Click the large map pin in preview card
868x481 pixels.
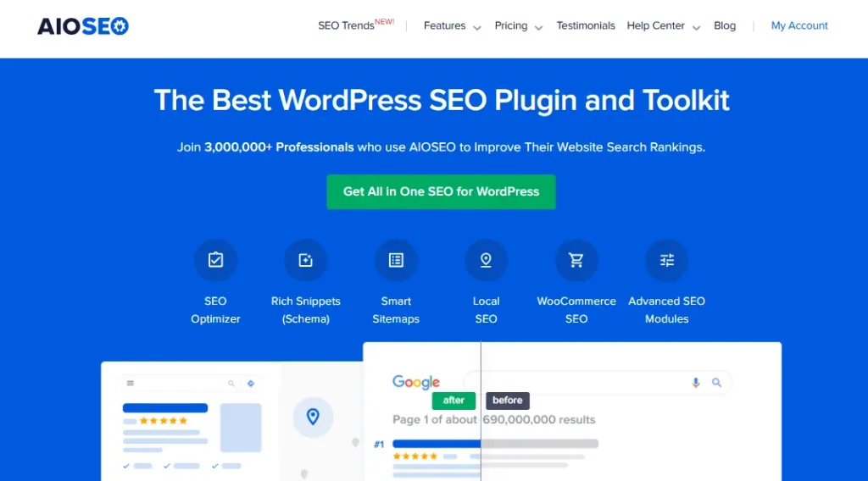click(x=313, y=417)
